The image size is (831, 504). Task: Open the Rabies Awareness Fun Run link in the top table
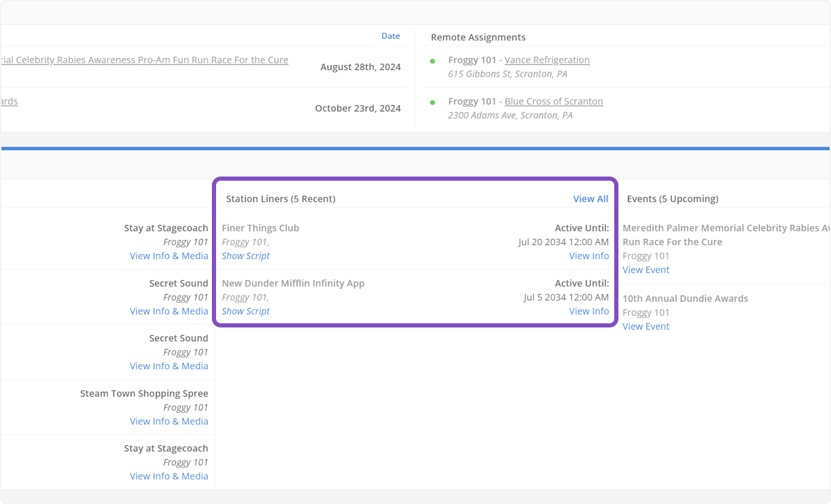pyautogui.click(x=144, y=60)
